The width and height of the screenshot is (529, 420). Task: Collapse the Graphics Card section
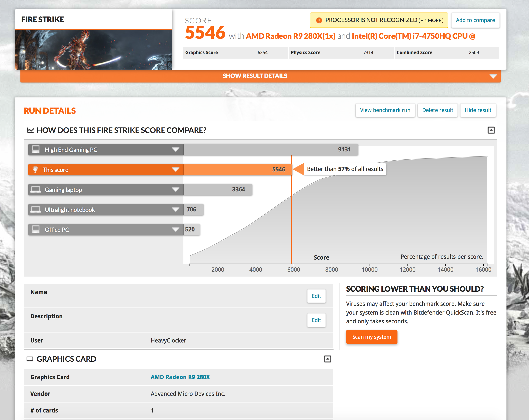tap(328, 359)
